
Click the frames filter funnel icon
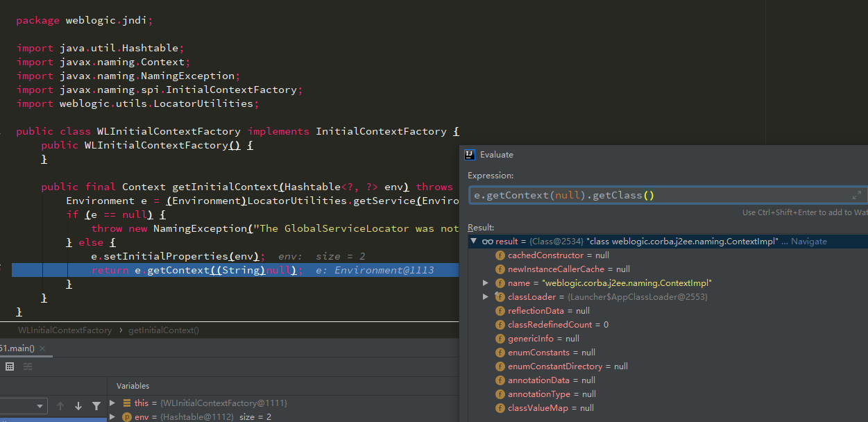coord(96,406)
